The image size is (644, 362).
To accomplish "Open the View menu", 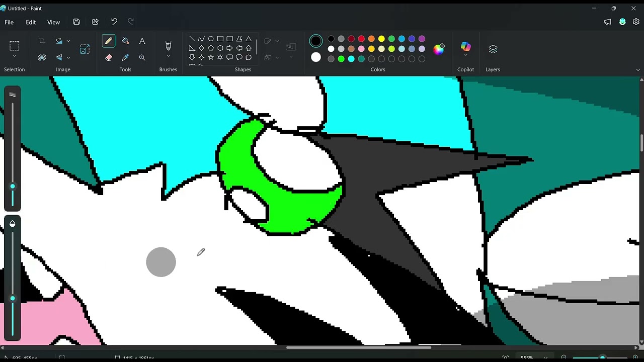I will pos(53,22).
